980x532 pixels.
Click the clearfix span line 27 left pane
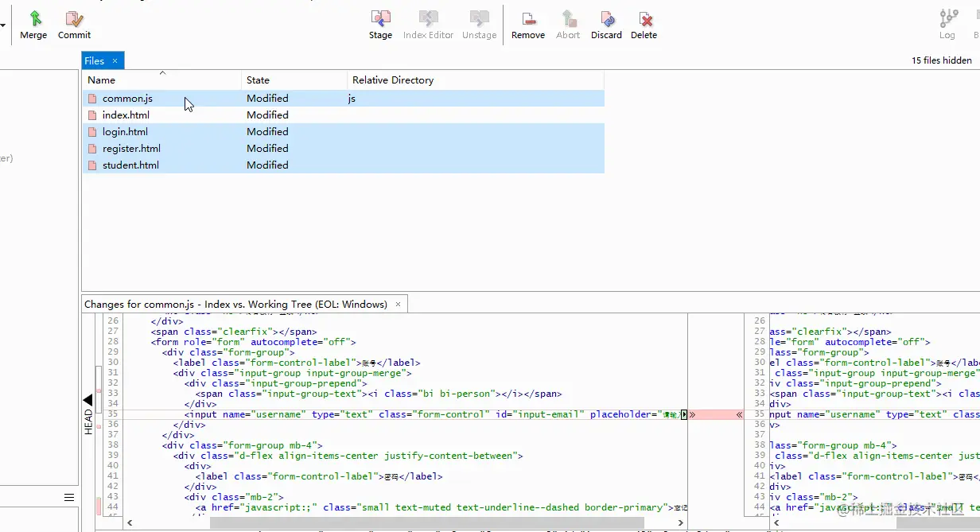(x=234, y=332)
